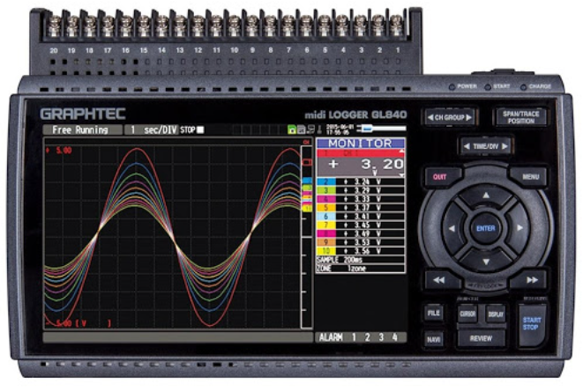Click the green key lock status icon
The height and width of the screenshot is (392, 583).
coord(292,129)
